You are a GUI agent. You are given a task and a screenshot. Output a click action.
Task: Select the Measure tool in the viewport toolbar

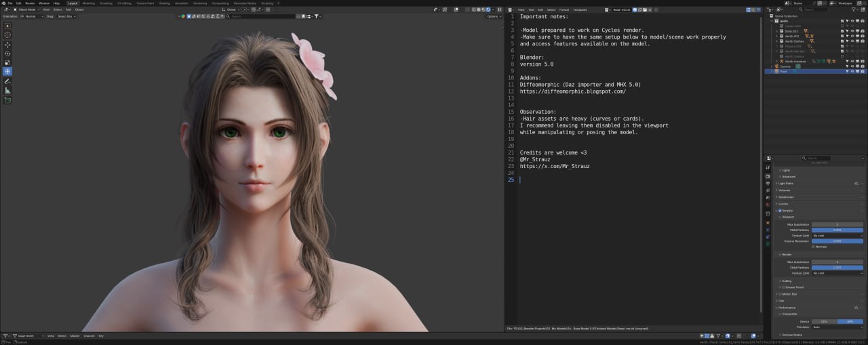(x=7, y=90)
